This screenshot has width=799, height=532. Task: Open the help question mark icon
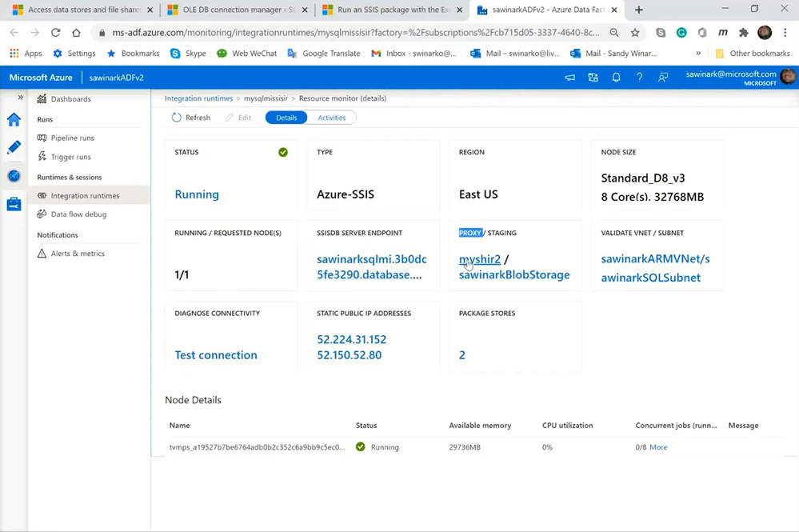[x=639, y=78]
